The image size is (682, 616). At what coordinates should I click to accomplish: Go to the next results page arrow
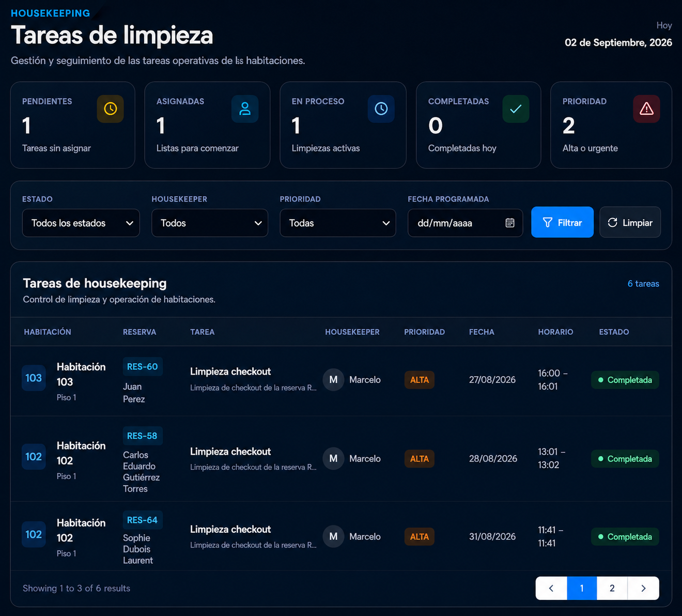pyautogui.click(x=643, y=588)
